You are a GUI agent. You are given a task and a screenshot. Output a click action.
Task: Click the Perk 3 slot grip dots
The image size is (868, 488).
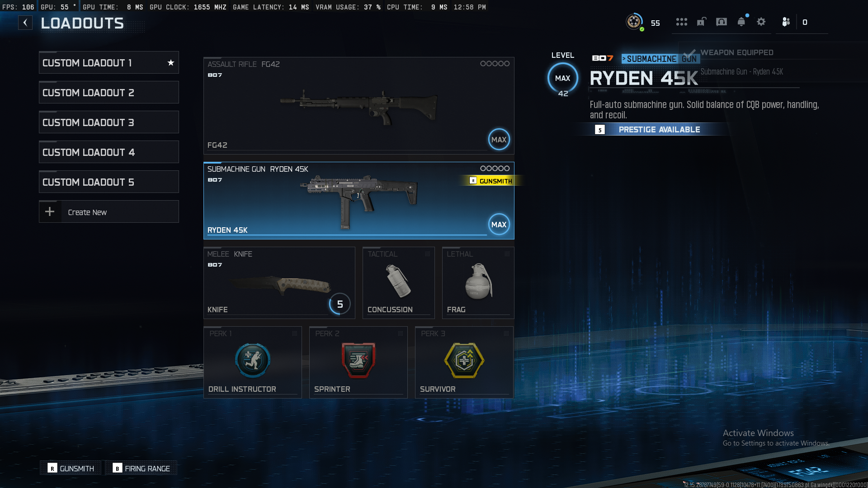(x=506, y=333)
